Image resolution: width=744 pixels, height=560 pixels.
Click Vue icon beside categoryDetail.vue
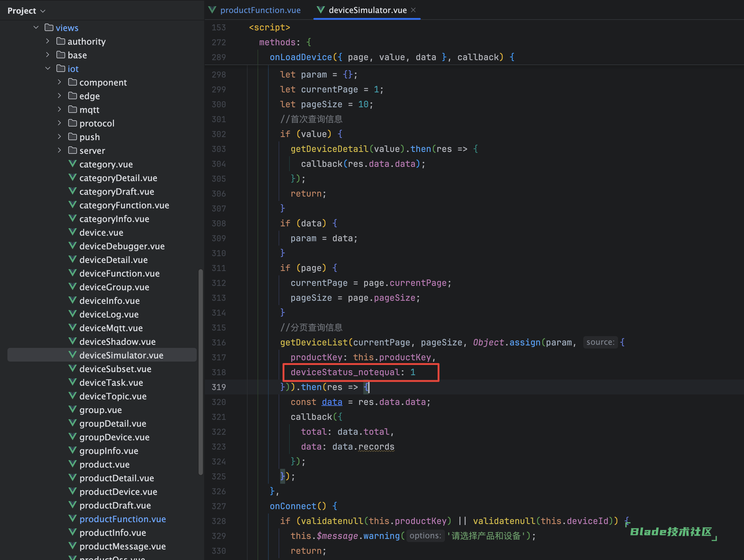pos(72,177)
